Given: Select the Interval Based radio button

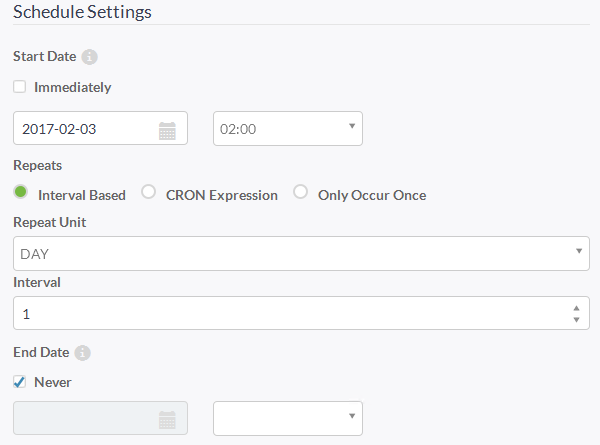Looking at the screenshot, I should pyautogui.click(x=21, y=191).
